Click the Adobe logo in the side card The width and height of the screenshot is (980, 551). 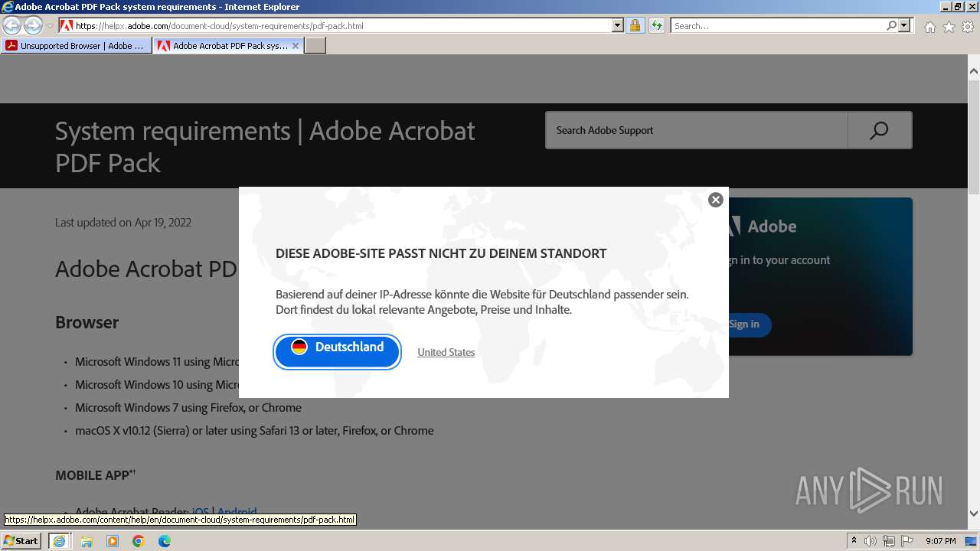[x=763, y=226]
